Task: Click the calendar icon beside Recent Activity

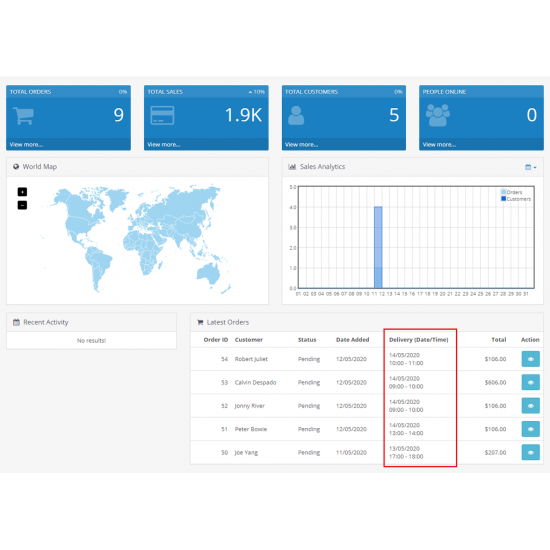Action: [x=16, y=322]
